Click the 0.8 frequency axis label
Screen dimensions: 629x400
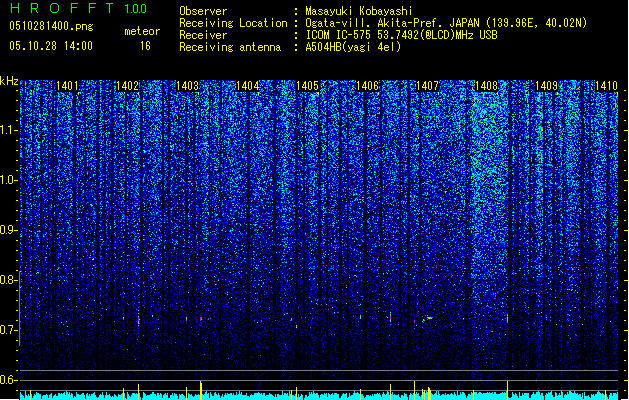coord(9,280)
